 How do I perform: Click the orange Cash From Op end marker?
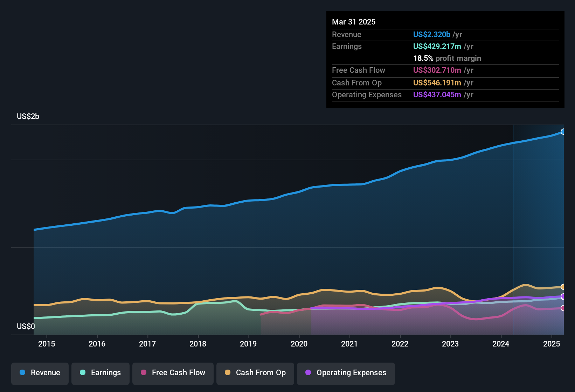(x=563, y=287)
